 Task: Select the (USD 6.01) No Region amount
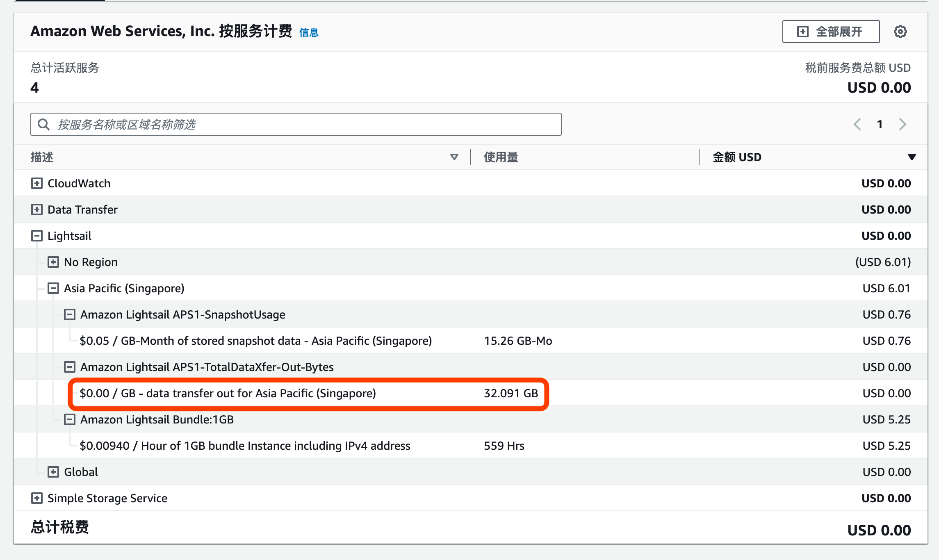point(883,262)
